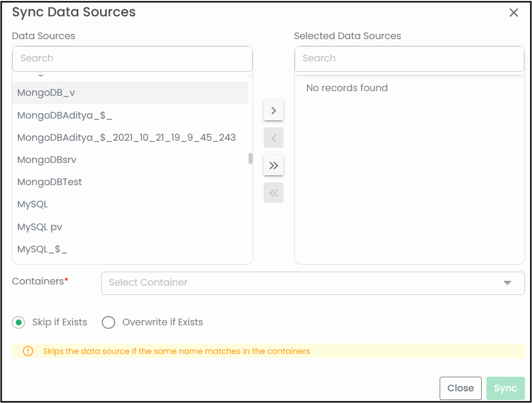
Task: Click the Containers dropdown arrow
Action: (507, 283)
